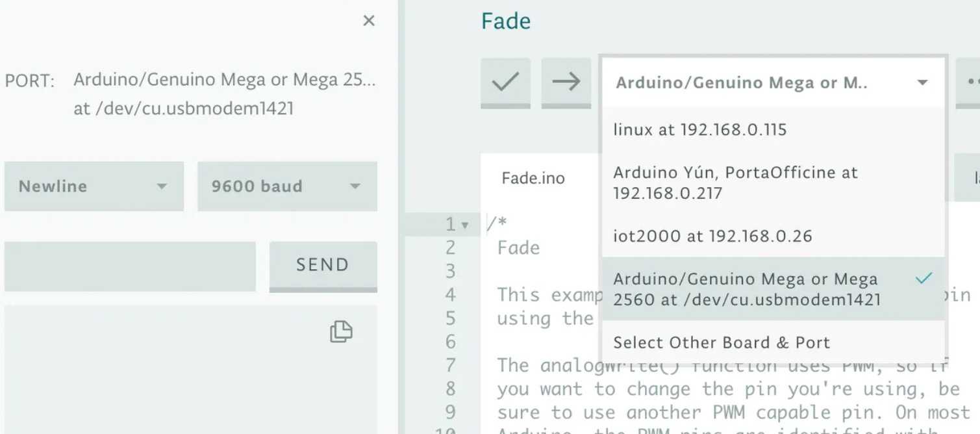Switch to the Fade.ino tab

533,178
